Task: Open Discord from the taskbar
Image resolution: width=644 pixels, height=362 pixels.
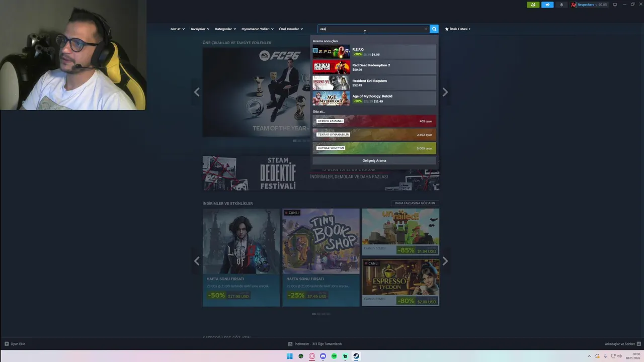Action: click(x=323, y=356)
